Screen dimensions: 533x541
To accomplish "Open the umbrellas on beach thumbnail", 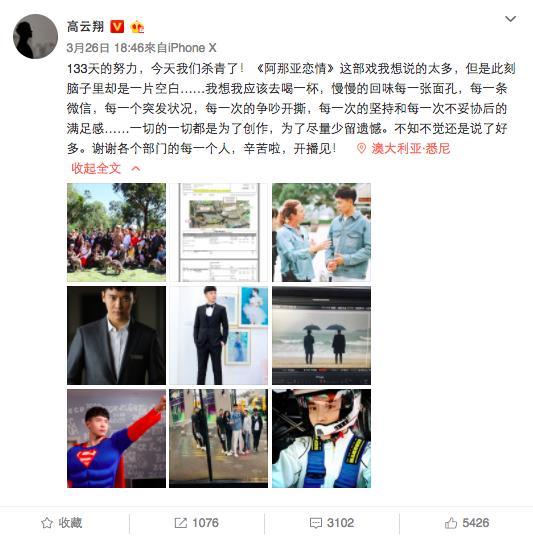I will 321,335.
